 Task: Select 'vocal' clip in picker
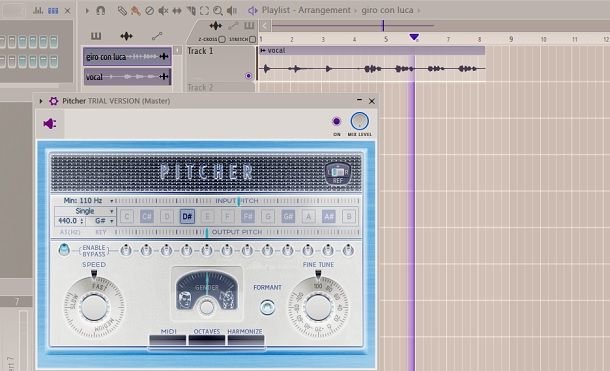(x=127, y=77)
